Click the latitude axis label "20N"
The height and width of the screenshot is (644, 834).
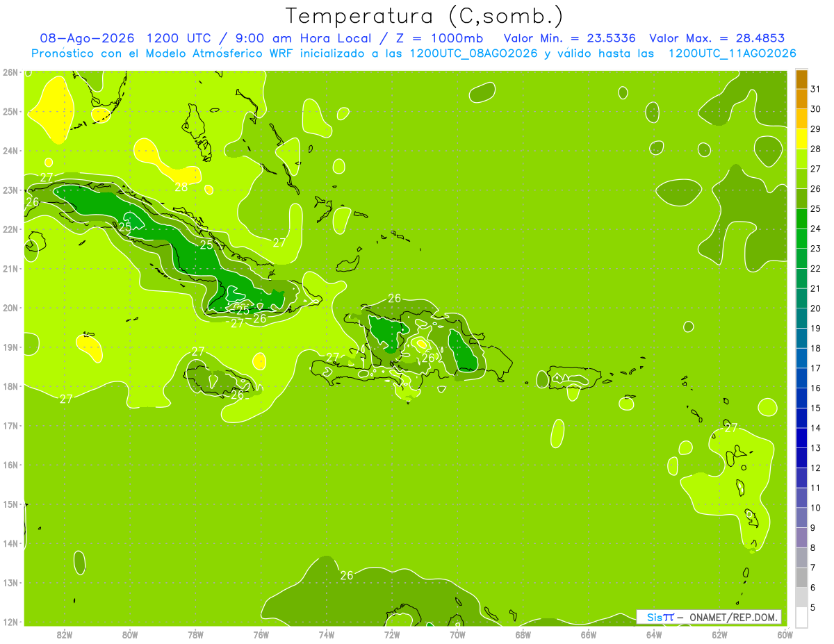10,308
